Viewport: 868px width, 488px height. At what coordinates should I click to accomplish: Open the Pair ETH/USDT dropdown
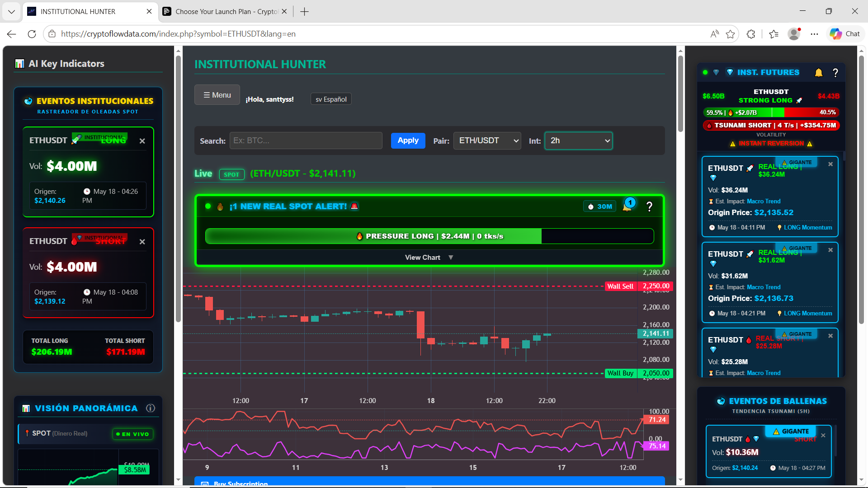coord(487,141)
